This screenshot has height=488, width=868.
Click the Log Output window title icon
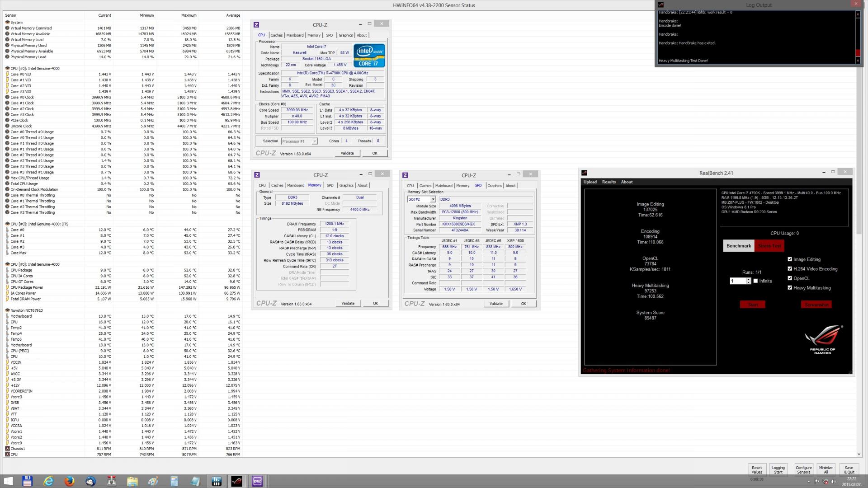(660, 5)
